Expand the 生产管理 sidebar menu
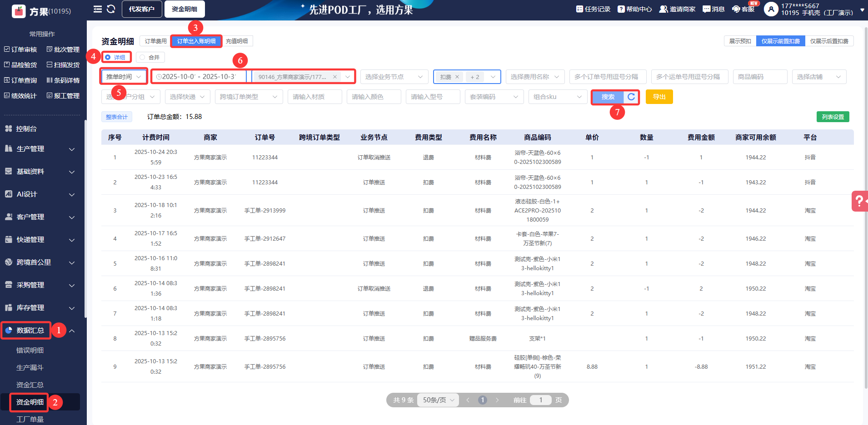This screenshot has width=868, height=425. 39,149
